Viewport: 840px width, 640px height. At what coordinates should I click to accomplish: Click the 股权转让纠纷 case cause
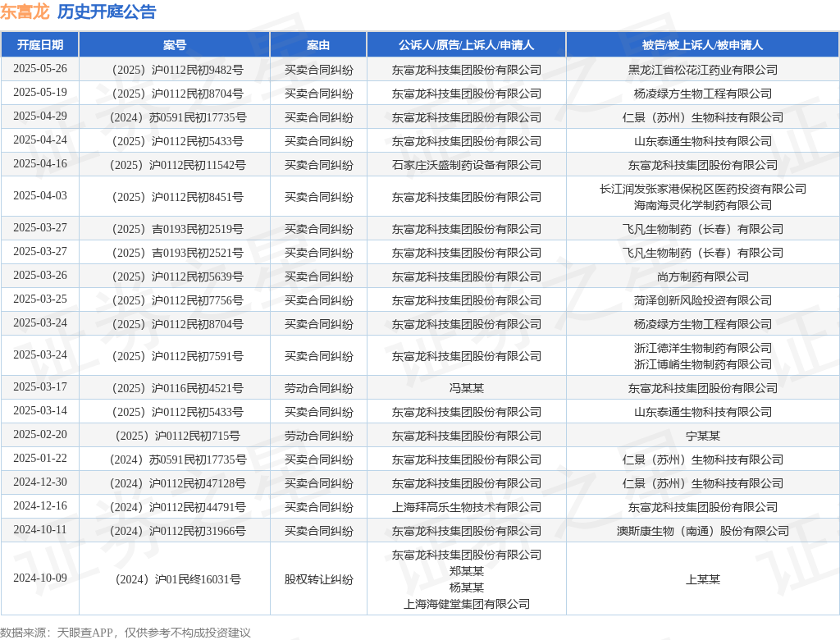click(x=318, y=579)
